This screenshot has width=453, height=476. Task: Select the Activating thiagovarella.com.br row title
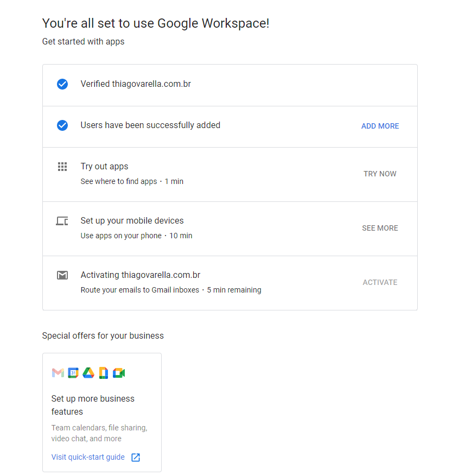coord(141,275)
